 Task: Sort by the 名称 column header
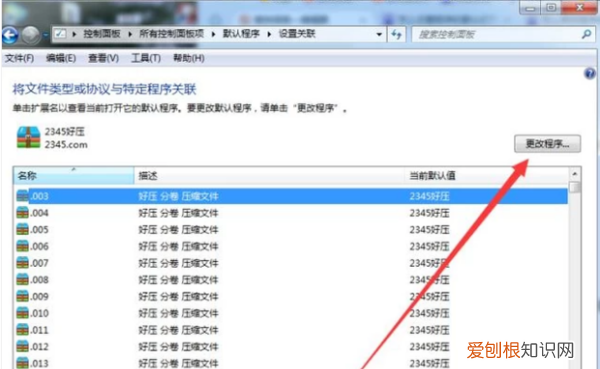[x=74, y=176]
